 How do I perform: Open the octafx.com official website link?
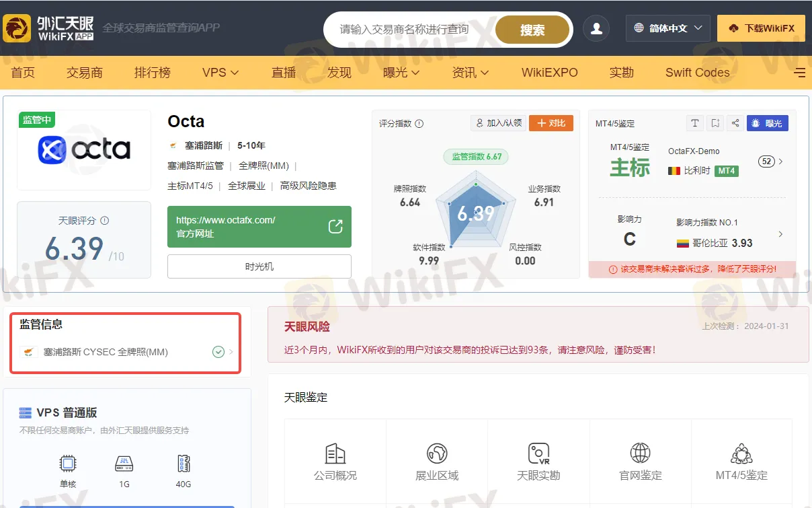point(259,227)
